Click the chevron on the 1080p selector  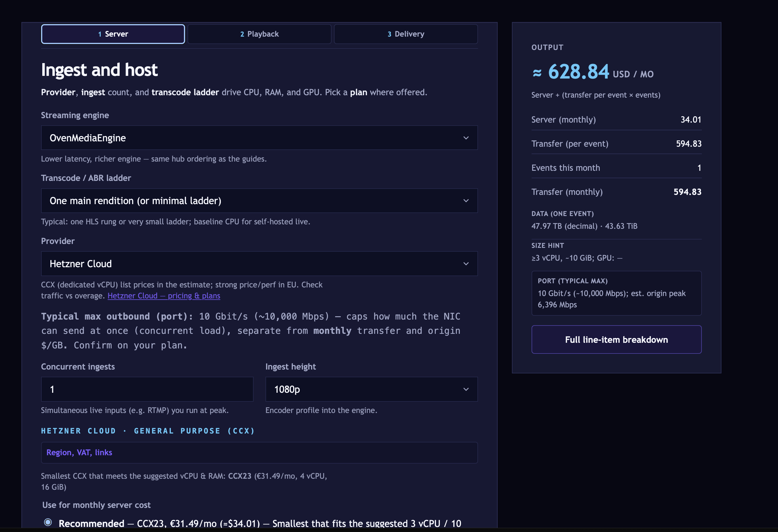click(466, 389)
